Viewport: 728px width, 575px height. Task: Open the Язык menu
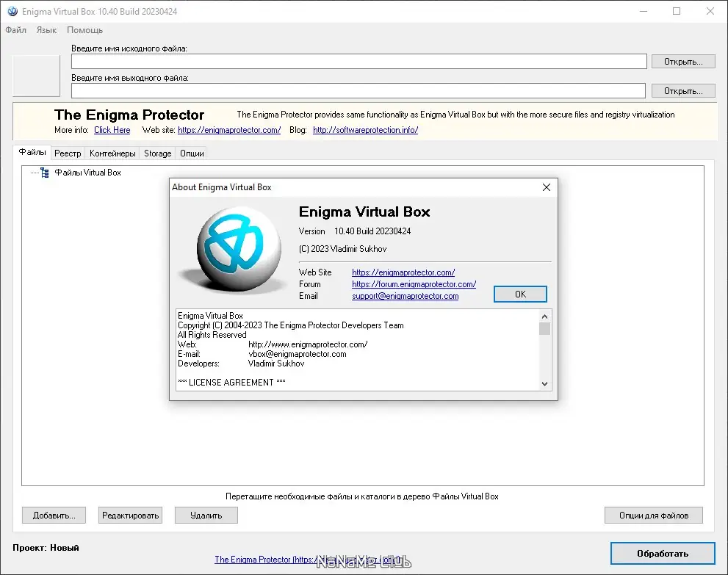pyautogui.click(x=46, y=30)
